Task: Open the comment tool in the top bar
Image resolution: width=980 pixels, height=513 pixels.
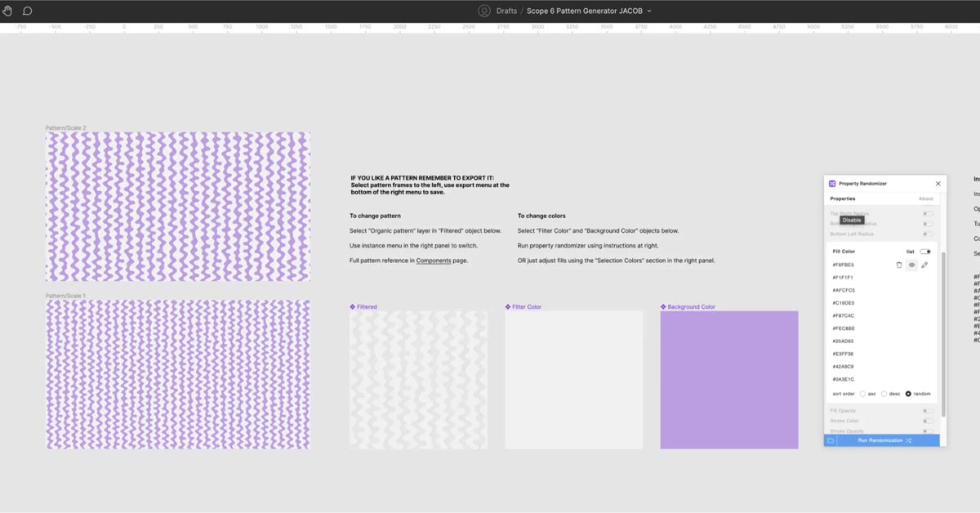Action: [x=27, y=11]
